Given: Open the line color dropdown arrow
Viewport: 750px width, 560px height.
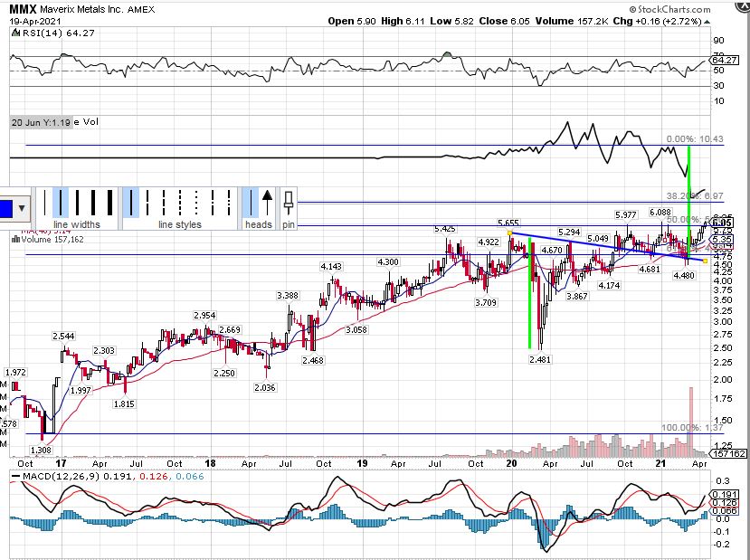Looking at the screenshot, I should click(x=22, y=208).
